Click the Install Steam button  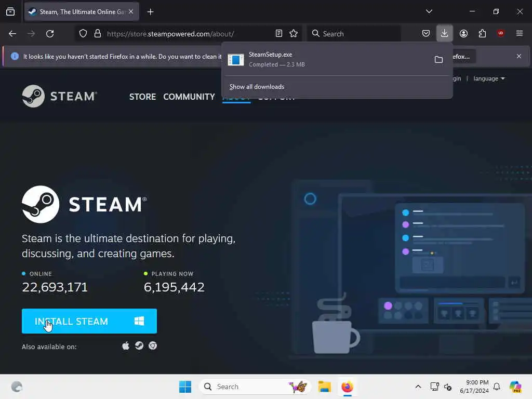[x=89, y=321]
